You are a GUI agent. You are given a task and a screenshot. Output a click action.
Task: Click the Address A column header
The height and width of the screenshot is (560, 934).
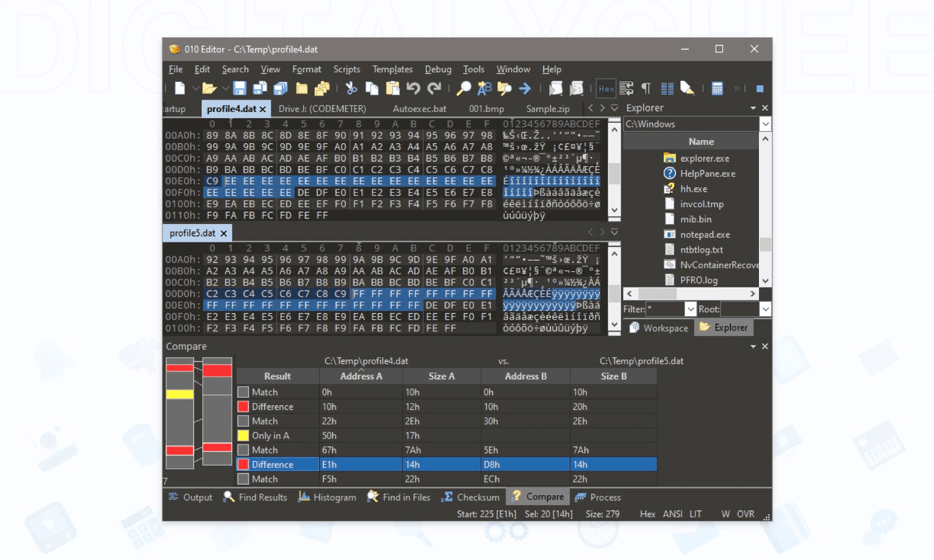click(361, 376)
